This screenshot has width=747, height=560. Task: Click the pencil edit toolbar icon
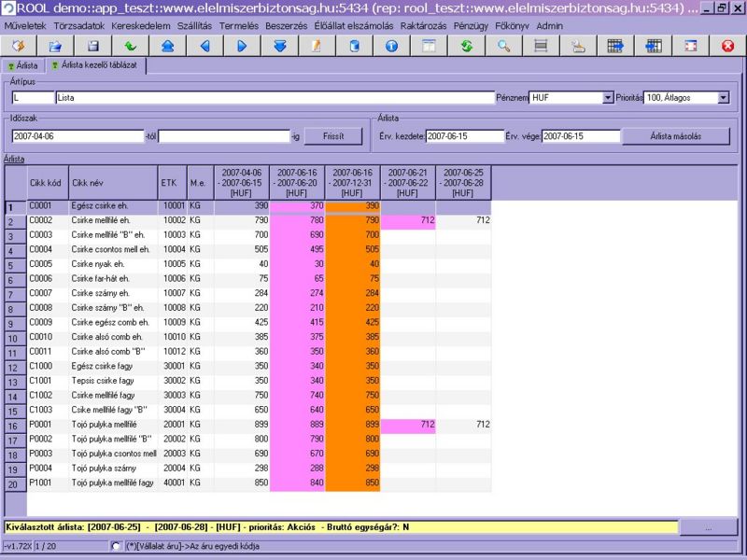click(317, 45)
